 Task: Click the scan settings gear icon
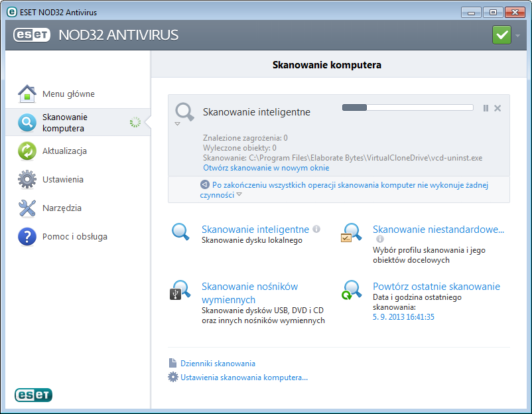[172, 377]
